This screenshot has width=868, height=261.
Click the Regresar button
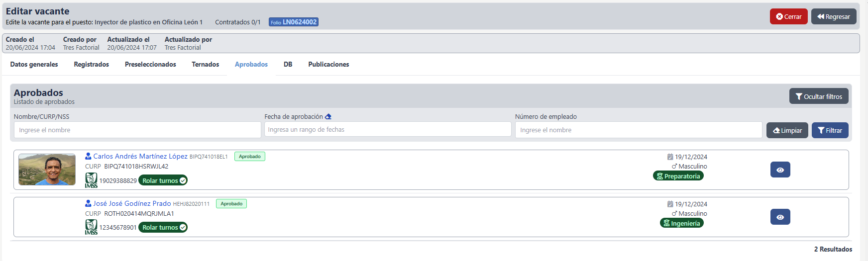tap(834, 16)
